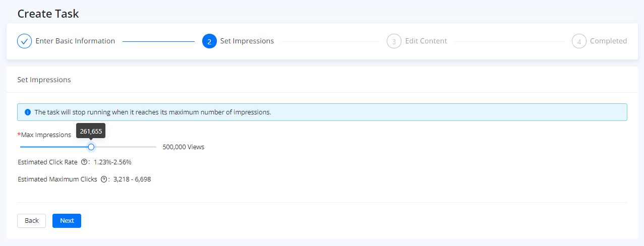
Task: Click the step 2 number circle
Action: pyautogui.click(x=209, y=41)
